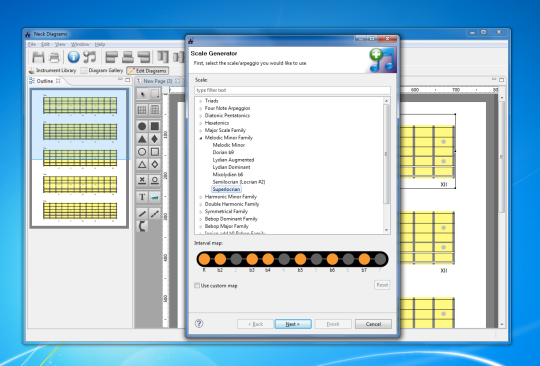Click the Next button
The image size is (540, 366).
(x=293, y=324)
